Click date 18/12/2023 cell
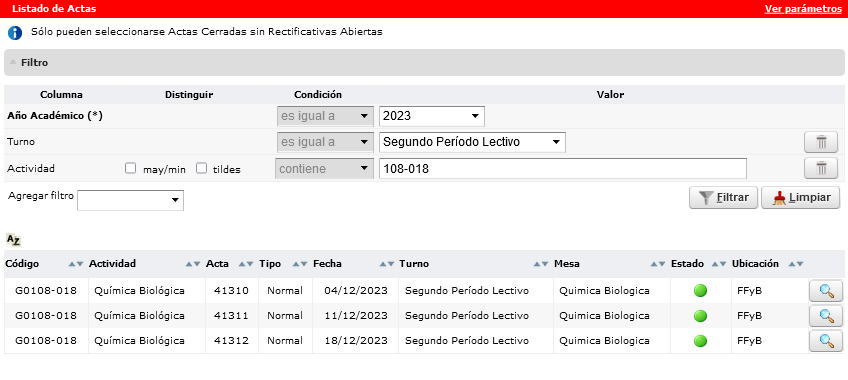 [x=356, y=341]
